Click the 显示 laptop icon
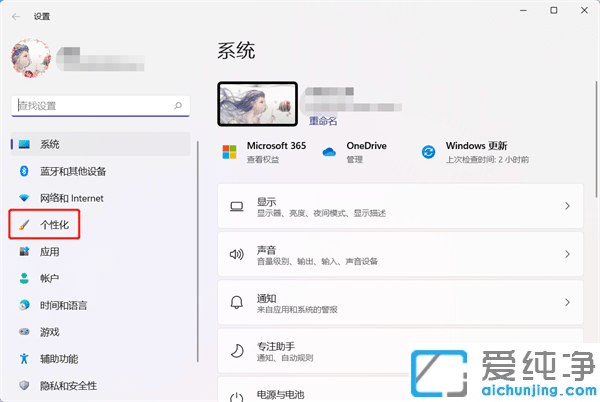Image resolution: width=600 pixels, height=402 pixels. 236,207
